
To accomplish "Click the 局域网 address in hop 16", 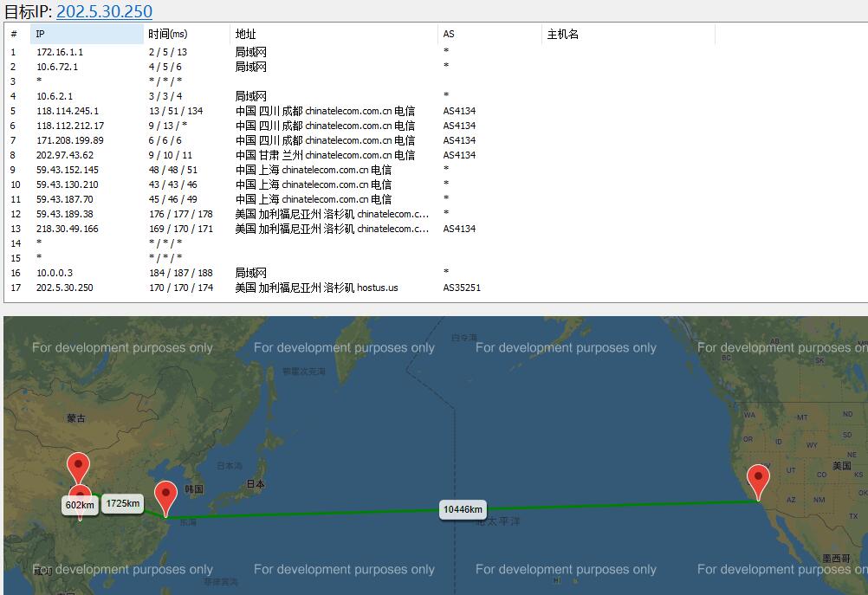I will pyautogui.click(x=250, y=273).
